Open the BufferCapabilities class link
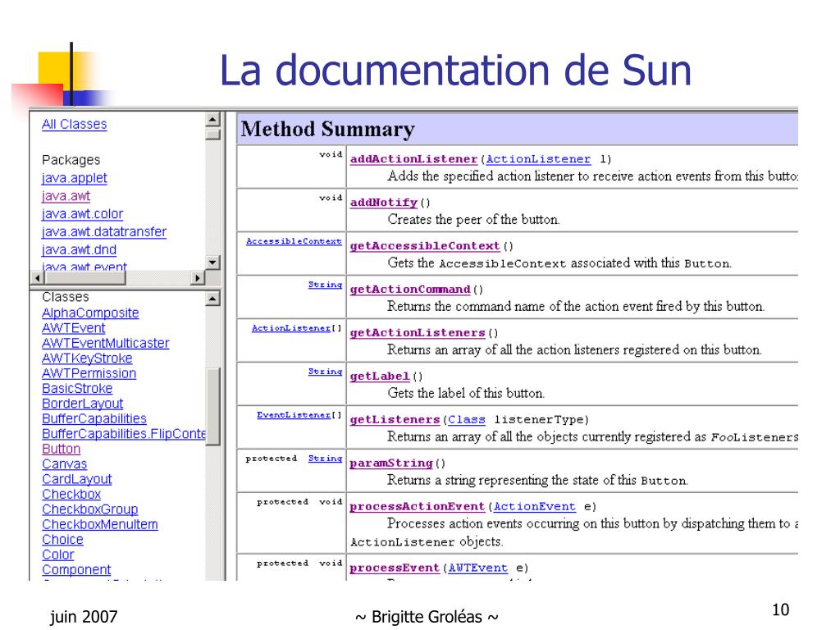Screen dimensions: 840x630 (94, 418)
